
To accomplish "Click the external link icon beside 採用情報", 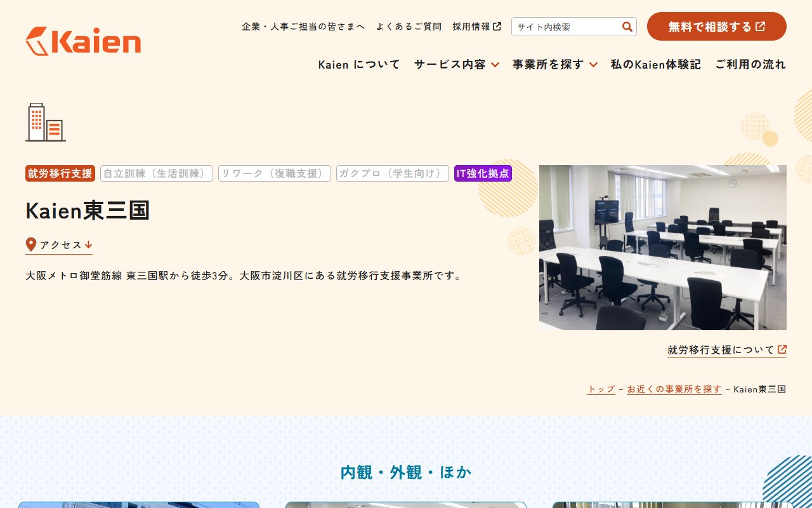I will (497, 27).
